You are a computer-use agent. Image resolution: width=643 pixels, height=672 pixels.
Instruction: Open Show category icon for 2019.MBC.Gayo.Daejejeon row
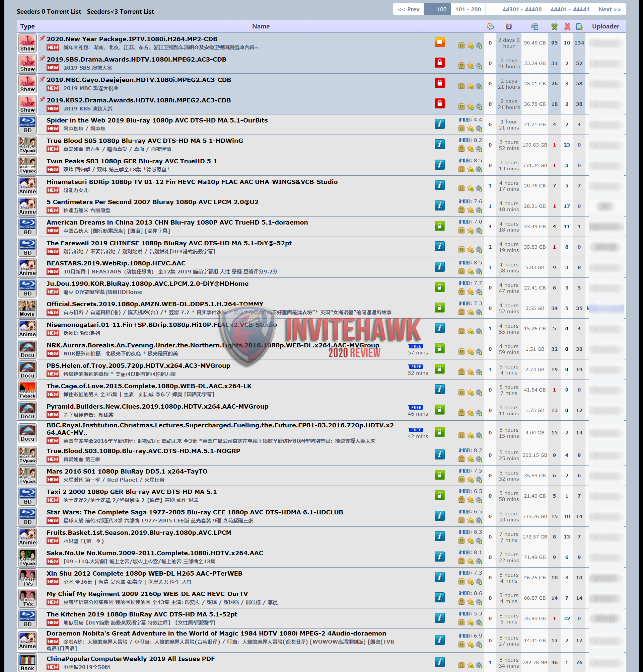click(x=27, y=84)
